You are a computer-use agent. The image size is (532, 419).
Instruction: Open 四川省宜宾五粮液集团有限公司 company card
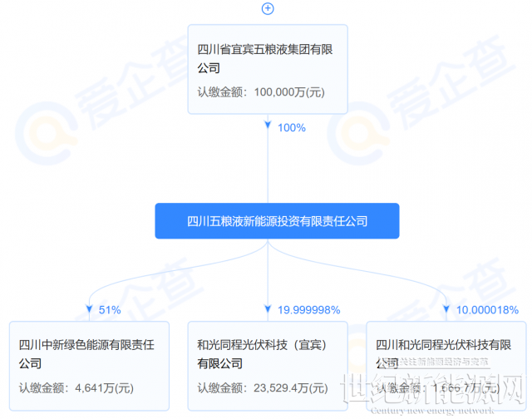(x=268, y=69)
